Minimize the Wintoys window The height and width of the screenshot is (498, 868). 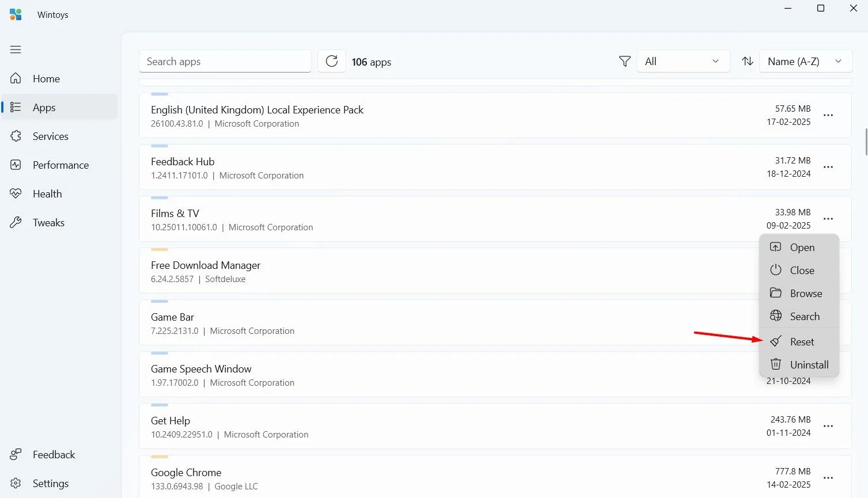788,8
